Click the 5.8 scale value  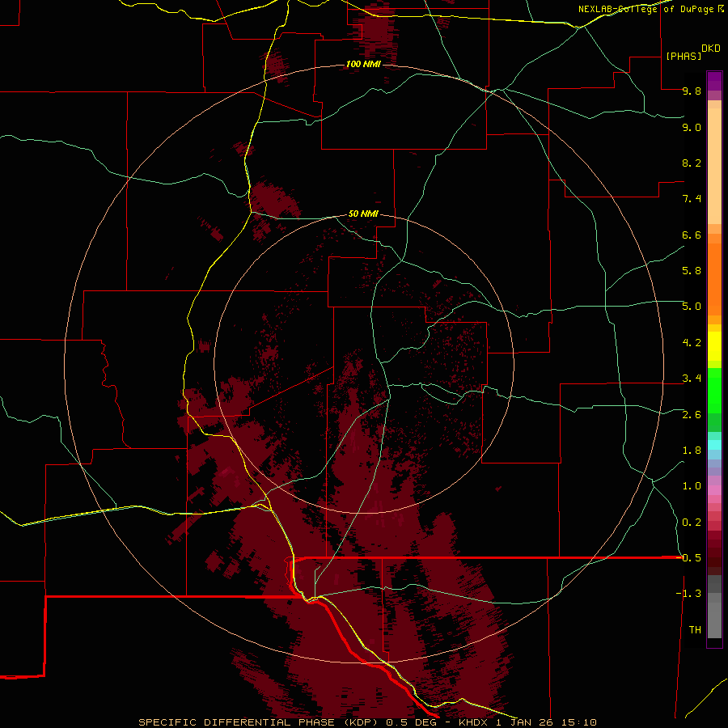692,271
